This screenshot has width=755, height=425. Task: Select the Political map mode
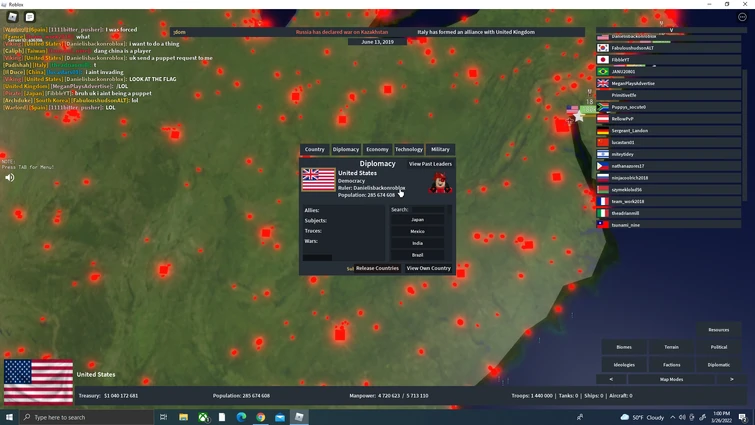(x=718, y=347)
